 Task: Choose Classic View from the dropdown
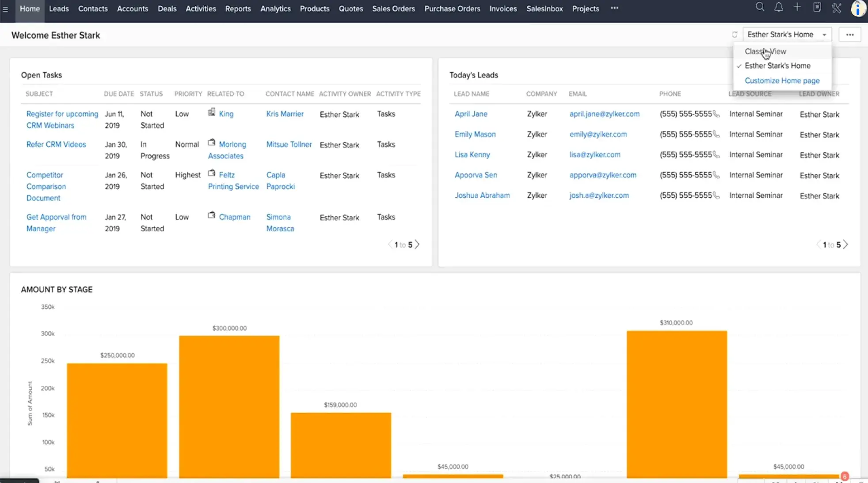click(x=765, y=51)
